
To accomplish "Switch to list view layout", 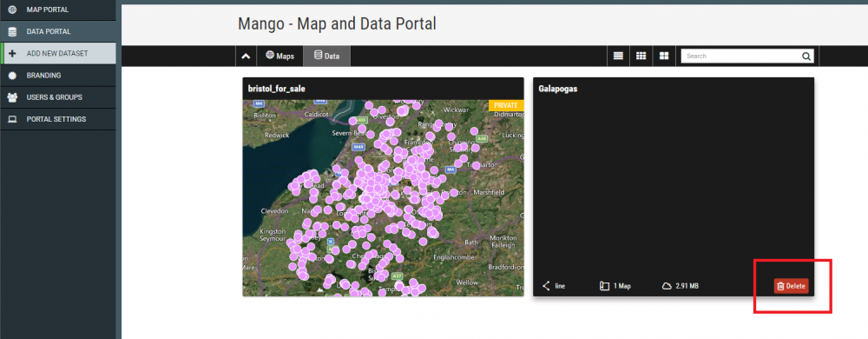I will pos(618,56).
